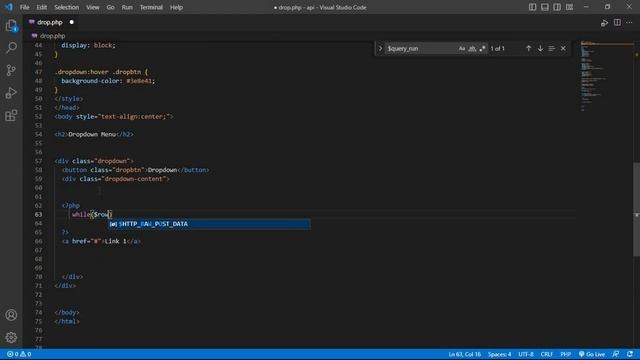Click line number 57 in gutter
The height and width of the screenshot is (360, 640).
38,161
